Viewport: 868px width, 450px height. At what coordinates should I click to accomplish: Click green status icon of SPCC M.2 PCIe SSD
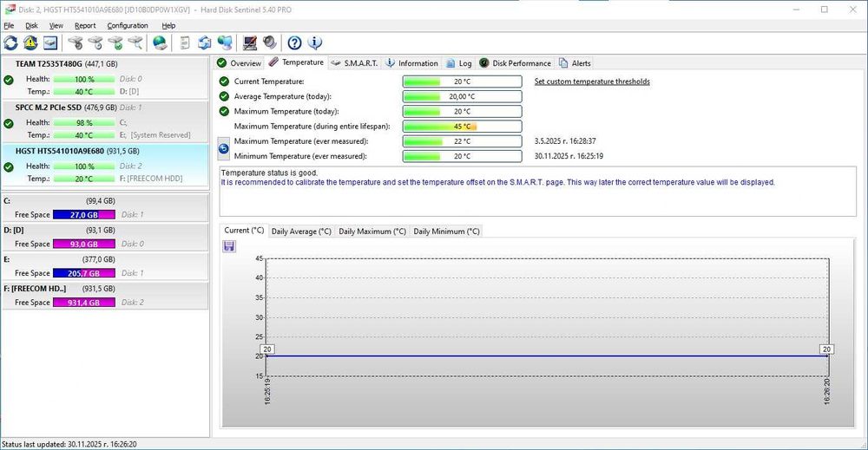[x=9, y=123]
